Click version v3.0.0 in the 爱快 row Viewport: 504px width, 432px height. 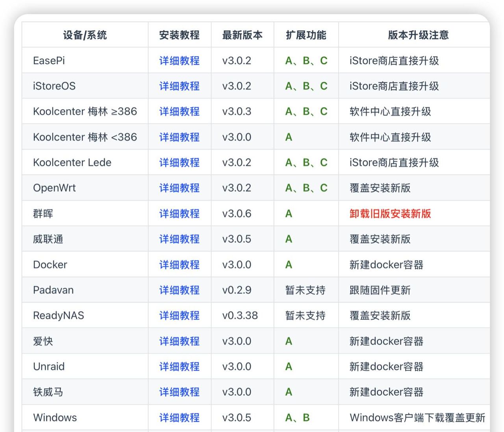(x=237, y=341)
